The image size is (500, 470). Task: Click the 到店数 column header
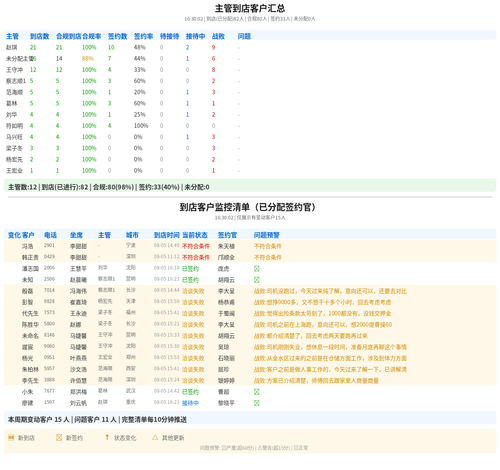pos(39,36)
